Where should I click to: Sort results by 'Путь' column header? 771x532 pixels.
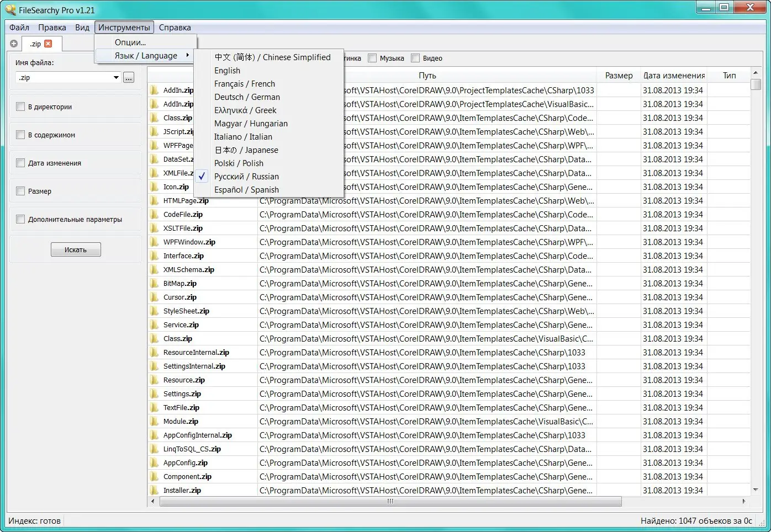[427, 76]
